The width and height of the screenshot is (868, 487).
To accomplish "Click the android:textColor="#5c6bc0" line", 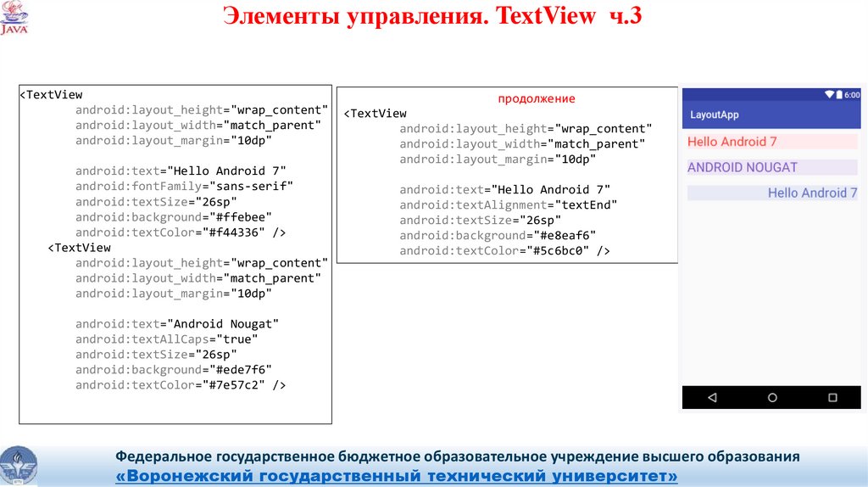I will click(x=505, y=251).
